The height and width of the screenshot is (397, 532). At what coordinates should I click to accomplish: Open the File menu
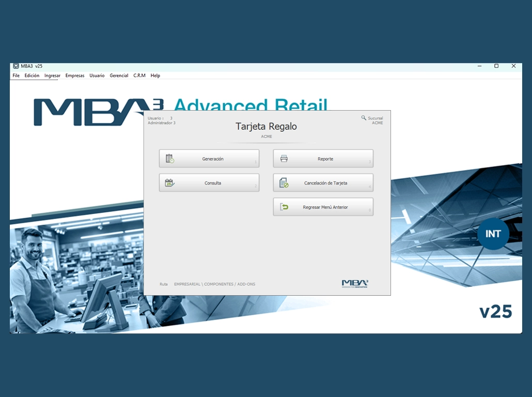click(x=16, y=75)
